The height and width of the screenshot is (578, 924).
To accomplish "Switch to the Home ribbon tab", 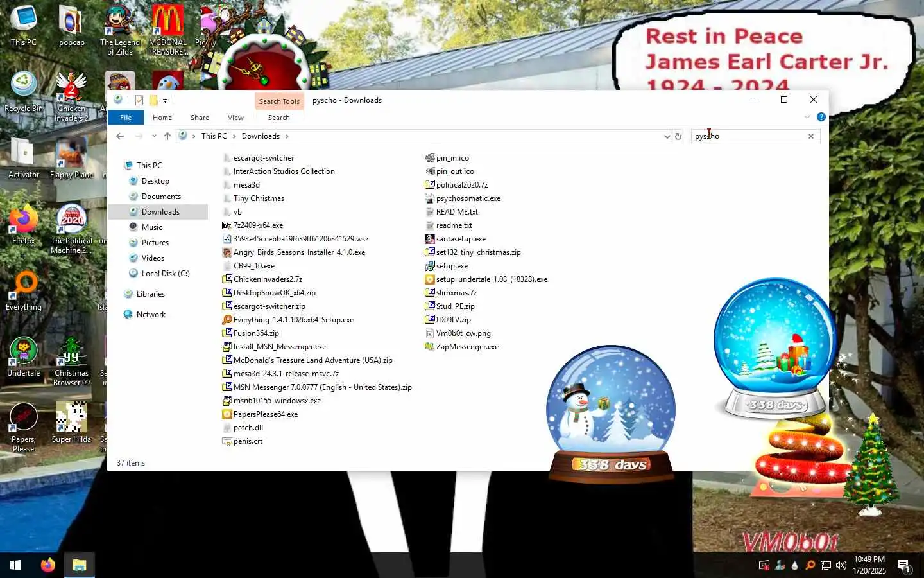I will 162,118.
